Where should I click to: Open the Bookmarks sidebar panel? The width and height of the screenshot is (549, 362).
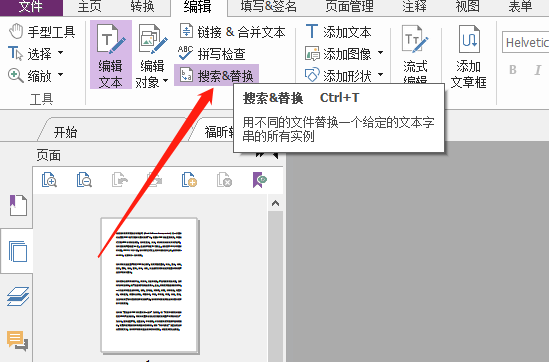[x=17, y=206]
